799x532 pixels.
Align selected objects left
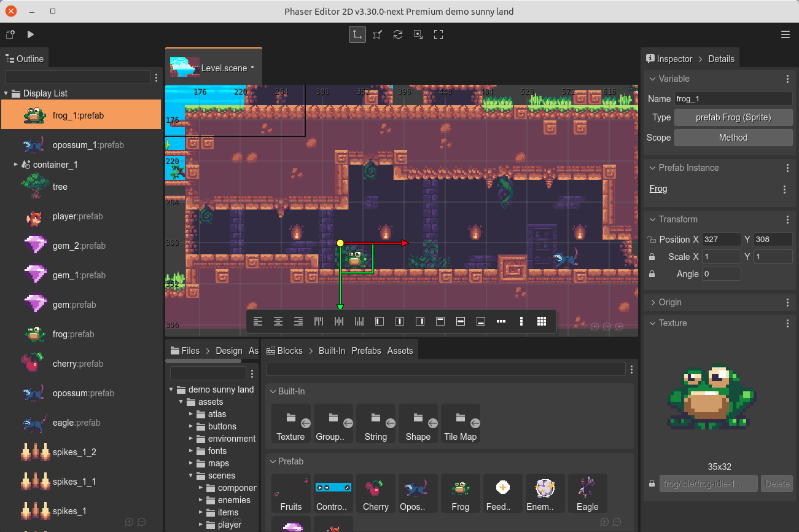[258, 321]
